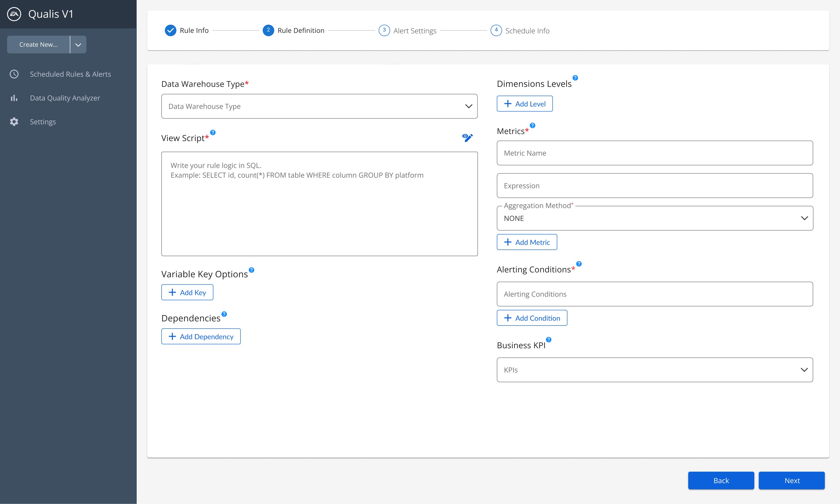Open the Data Warehouse Type dropdown
The height and width of the screenshot is (504, 840).
click(319, 106)
